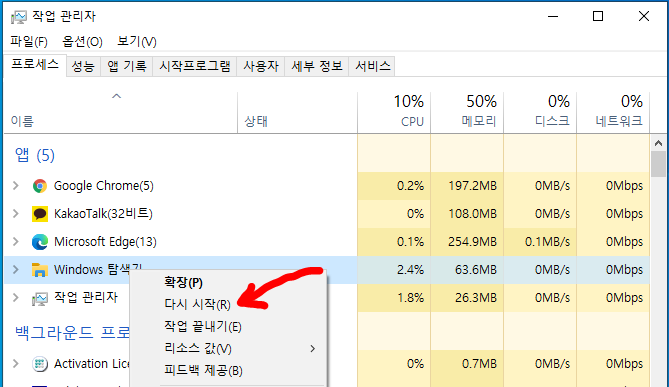The width and height of the screenshot is (669, 387).
Task: Switch to the 서비스 tab
Action: click(x=372, y=66)
